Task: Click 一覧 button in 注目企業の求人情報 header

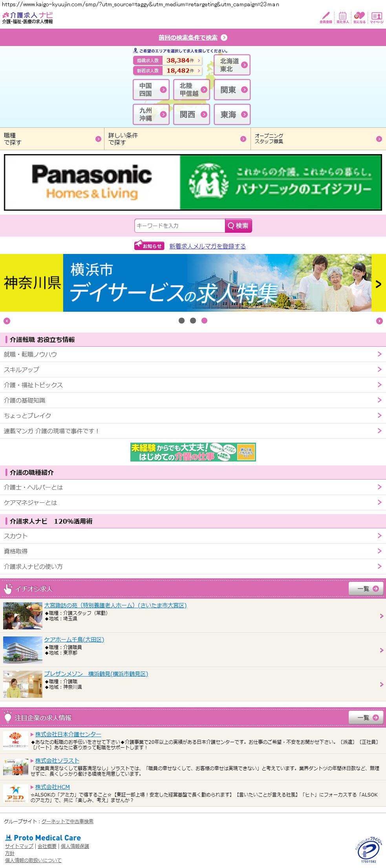Action: click(x=366, y=717)
